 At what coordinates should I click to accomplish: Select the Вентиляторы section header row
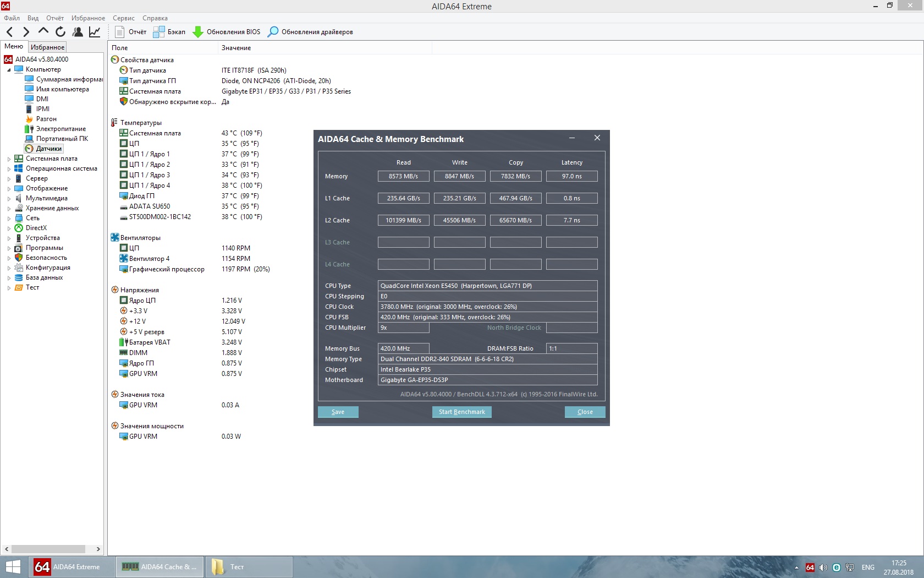click(136, 238)
